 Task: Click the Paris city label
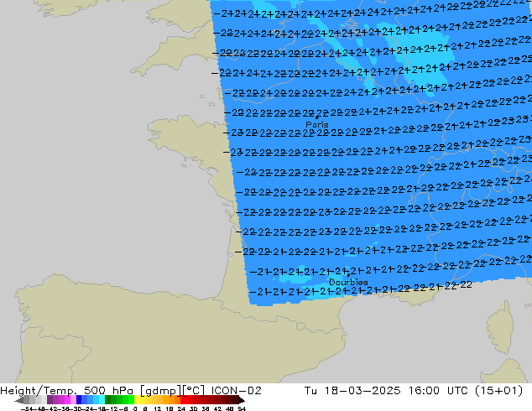pos(317,124)
